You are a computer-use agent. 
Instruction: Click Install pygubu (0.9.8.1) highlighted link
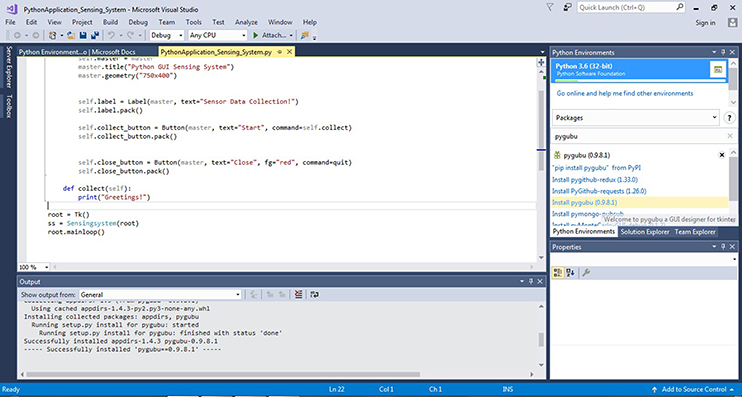click(x=584, y=203)
